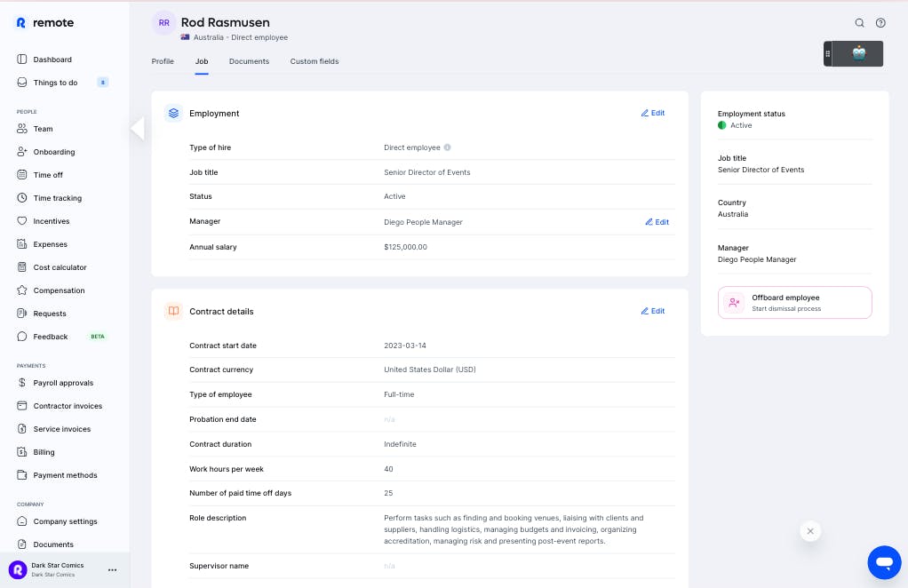Viewport: 908px width, 588px height.
Task: Edit the Manager field
Action: coord(657,222)
